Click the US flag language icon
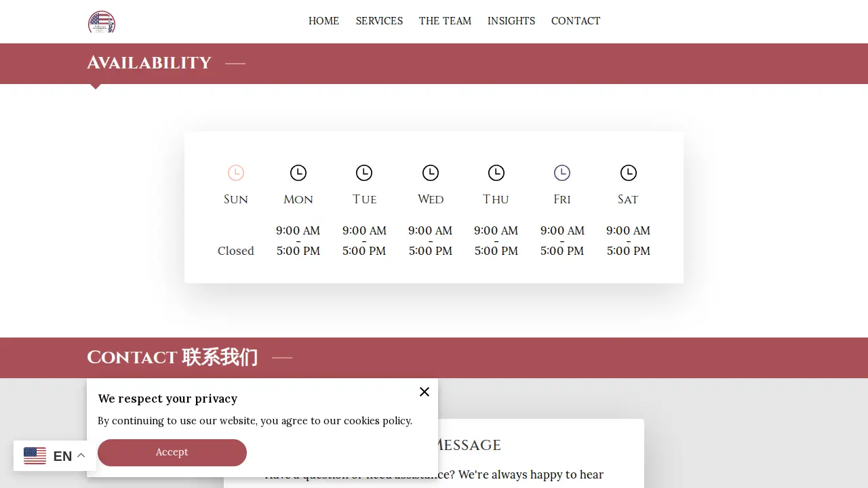The width and height of the screenshot is (868, 488). tap(35, 456)
